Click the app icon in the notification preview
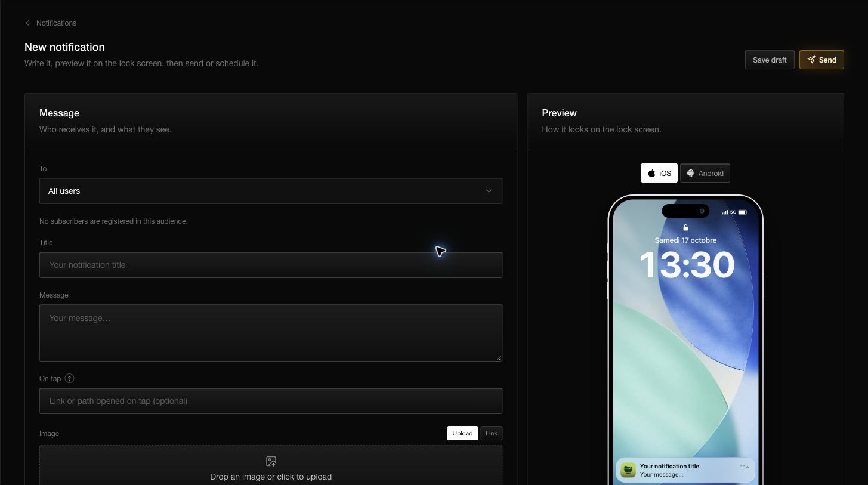 coord(628,470)
